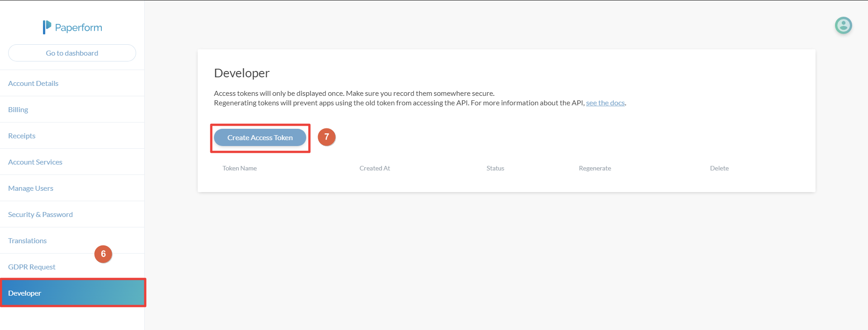Click the Regenerate column header

595,168
